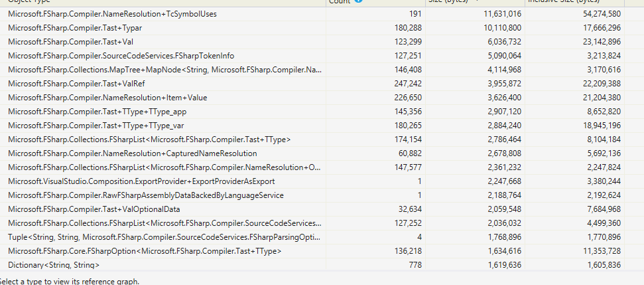Click the size value 10,110,800
Image resolution: width=644 pixels, height=285 pixels.
(503, 28)
